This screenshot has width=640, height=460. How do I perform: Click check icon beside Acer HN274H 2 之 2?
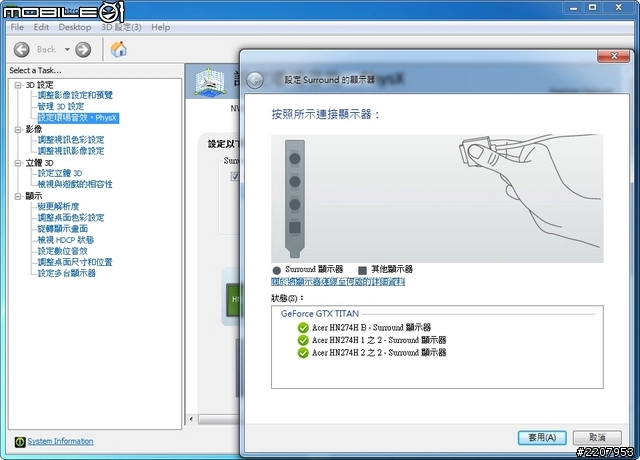coord(303,353)
